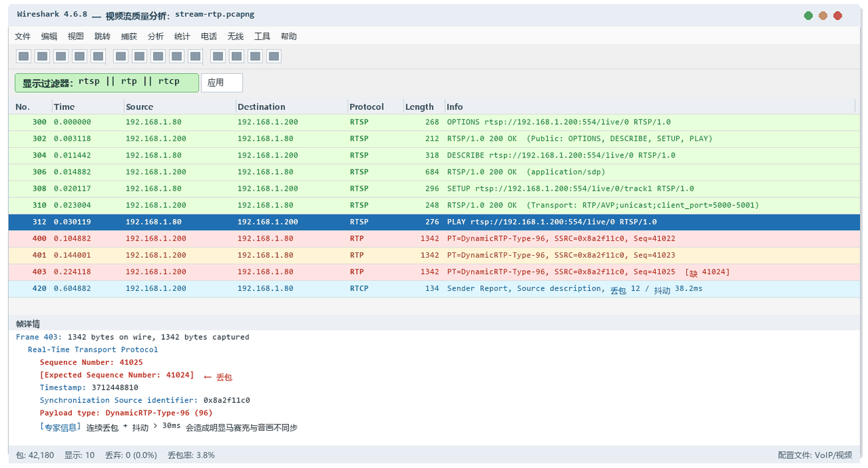Select RTP packet 403 with Seq=41025
The image size is (868, 468).
tap(434, 272)
